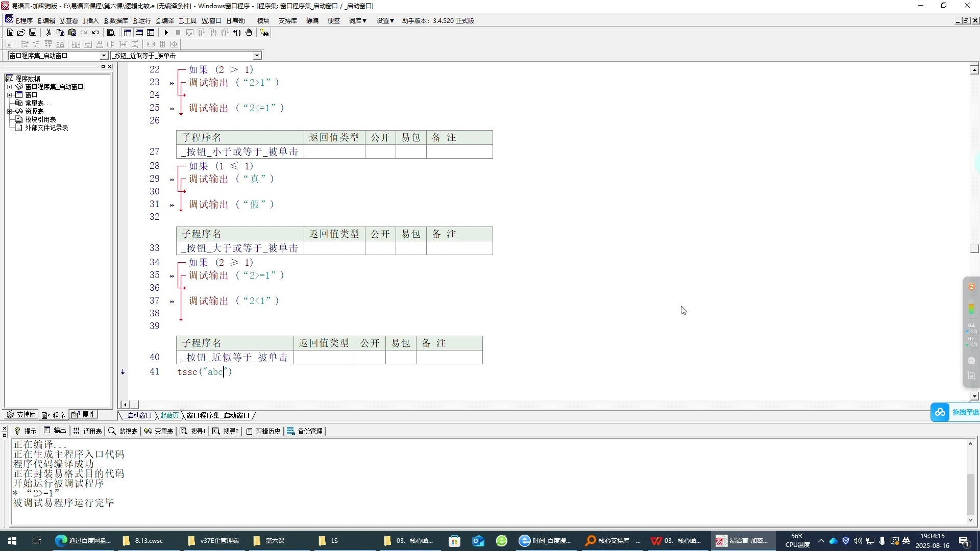Click the Task View taskbar icon
This screenshot has height=551, width=980.
pyautogui.click(x=37, y=541)
